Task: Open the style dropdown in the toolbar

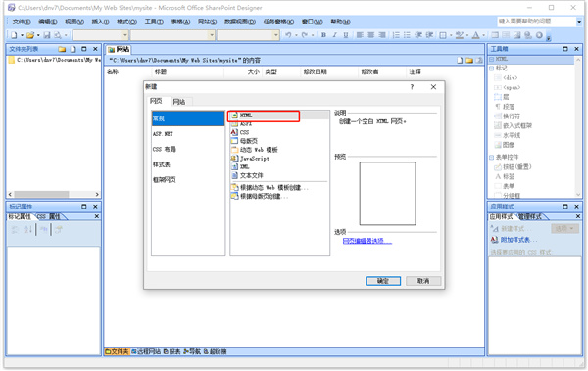Action: [125, 35]
